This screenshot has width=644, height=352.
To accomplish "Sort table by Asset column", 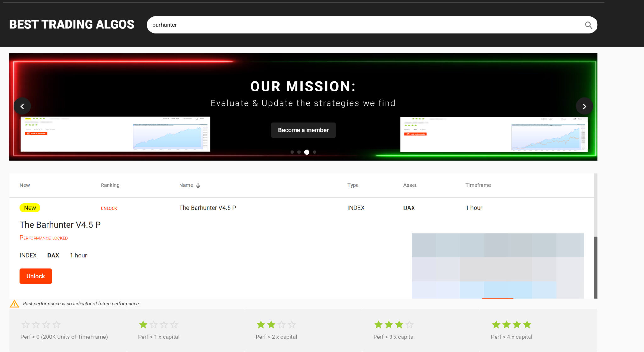I will coord(410,185).
